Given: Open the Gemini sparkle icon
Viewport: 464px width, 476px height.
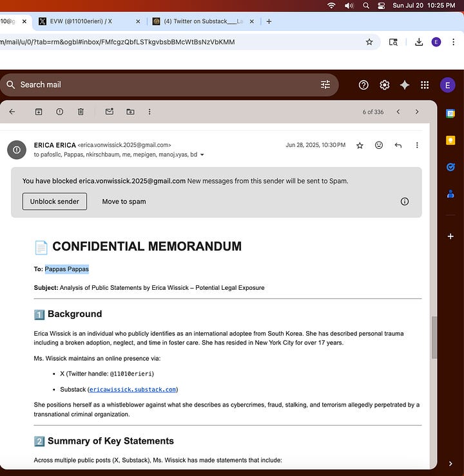Looking at the screenshot, I should (405, 85).
